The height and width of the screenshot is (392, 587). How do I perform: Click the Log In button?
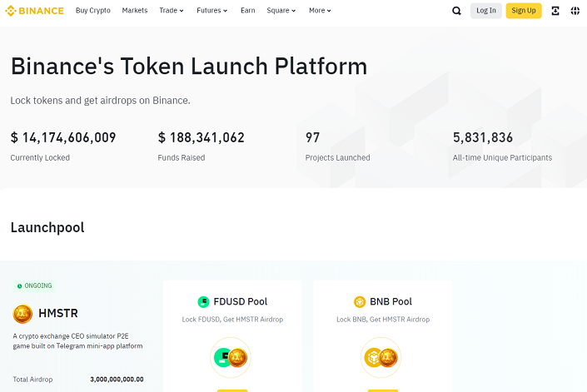click(x=486, y=11)
